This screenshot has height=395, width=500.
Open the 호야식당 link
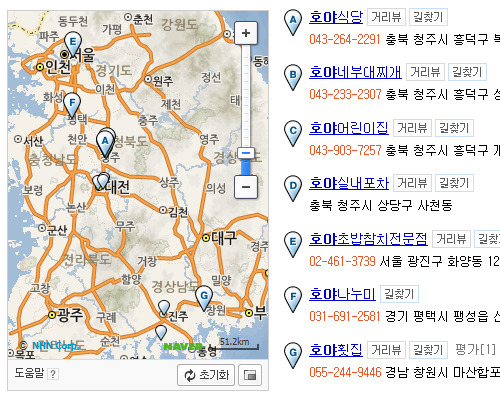(336, 17)
